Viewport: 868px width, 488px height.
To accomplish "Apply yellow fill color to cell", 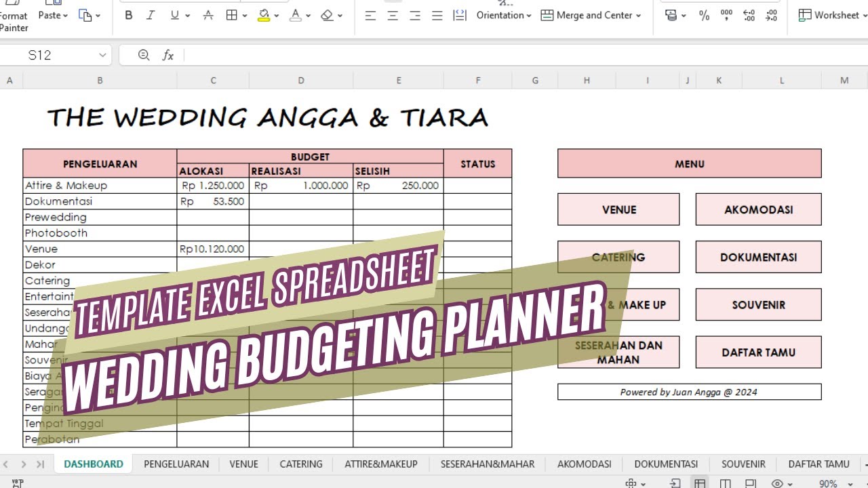I will pos(264,15).
